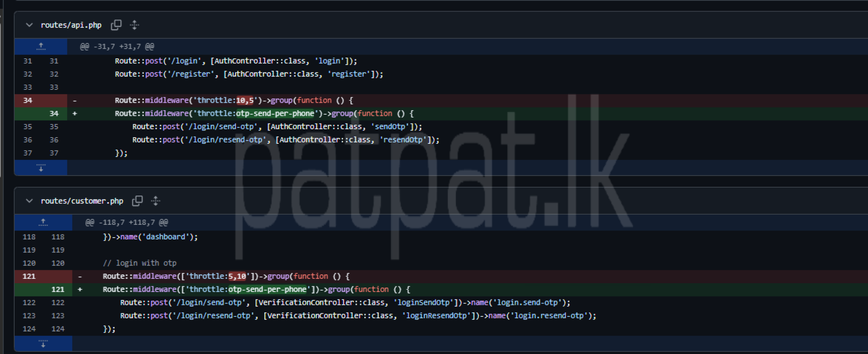Expand lines above line 118 in customer.php
This screenshot has width=868, height=354.
43,222
